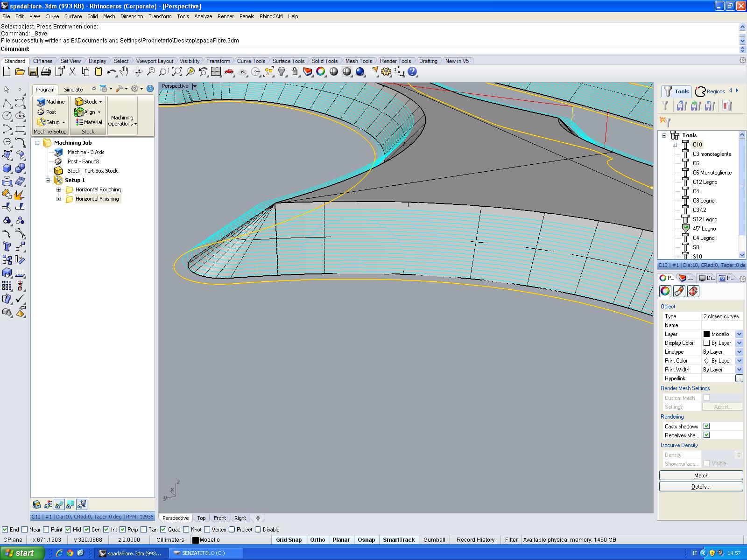Switch to the Mesh Tools toolbar tab

point(359,61)
